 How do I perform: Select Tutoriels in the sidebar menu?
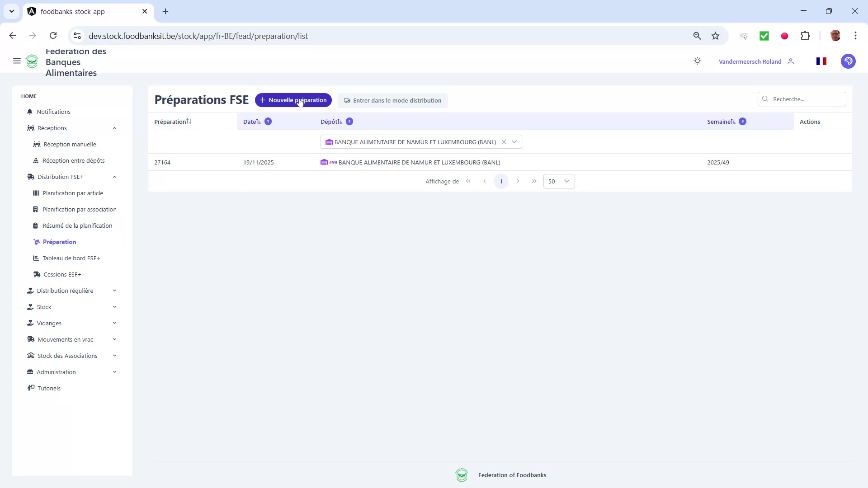pyautogui.click(x=49, y=388)
